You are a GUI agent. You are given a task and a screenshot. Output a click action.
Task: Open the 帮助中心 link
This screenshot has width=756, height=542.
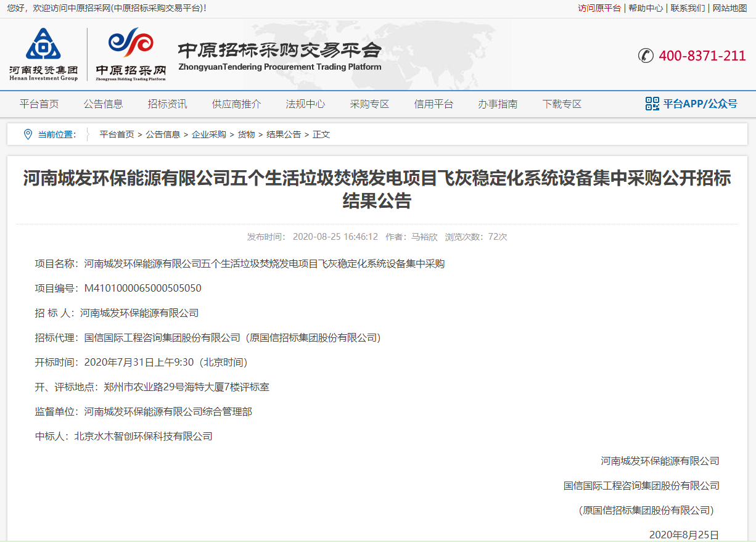646,8
